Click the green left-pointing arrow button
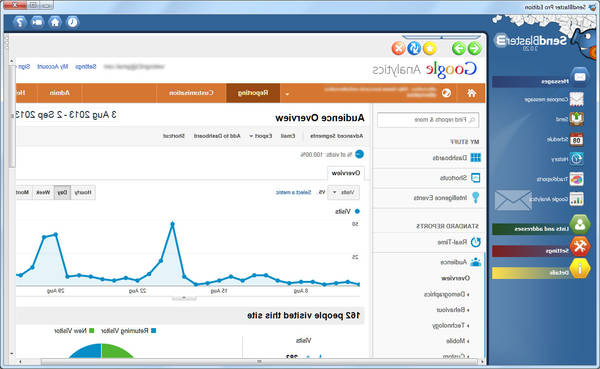600x369 pixels. tap(459, 49)
